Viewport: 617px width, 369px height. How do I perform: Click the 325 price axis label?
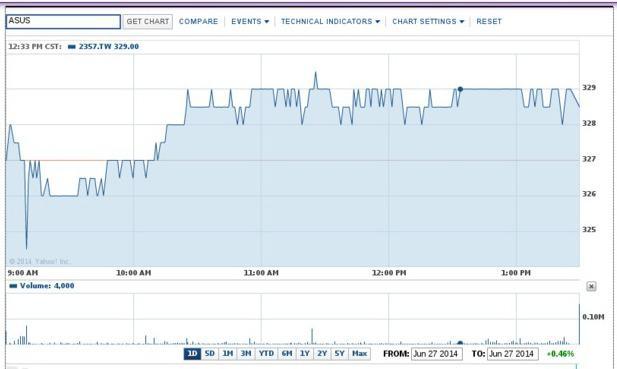589,229
